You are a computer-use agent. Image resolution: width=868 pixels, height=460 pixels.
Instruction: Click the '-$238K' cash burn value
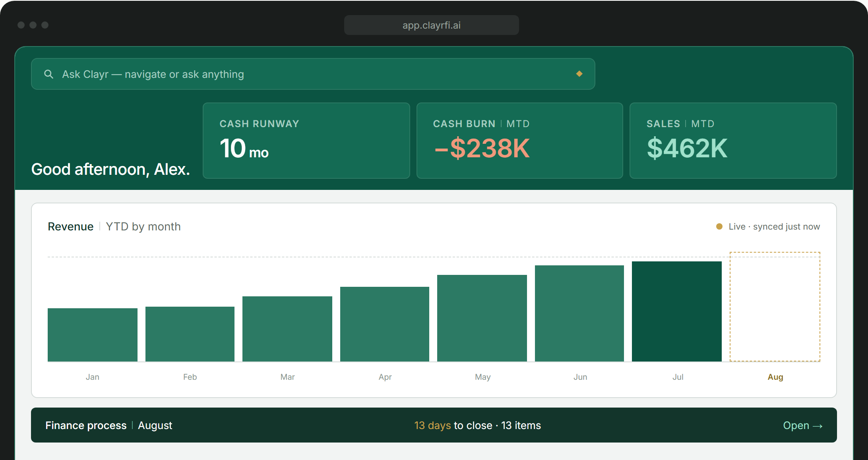coord(482,148)
